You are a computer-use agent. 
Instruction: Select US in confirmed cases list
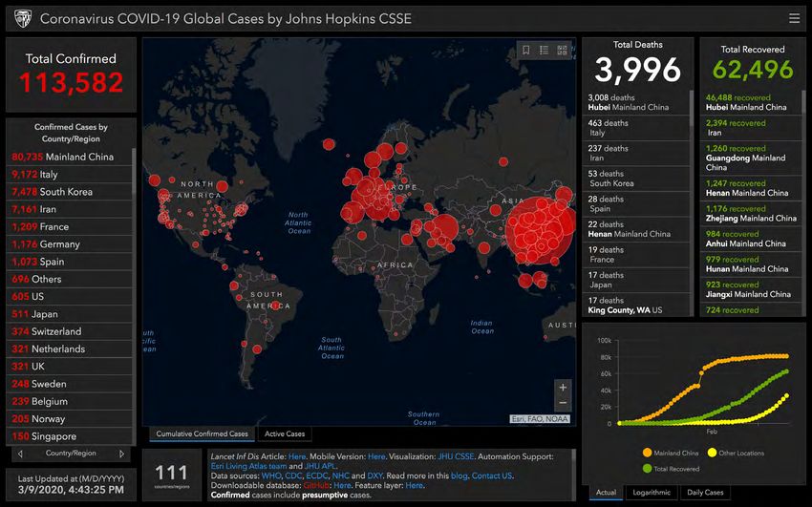70,297
